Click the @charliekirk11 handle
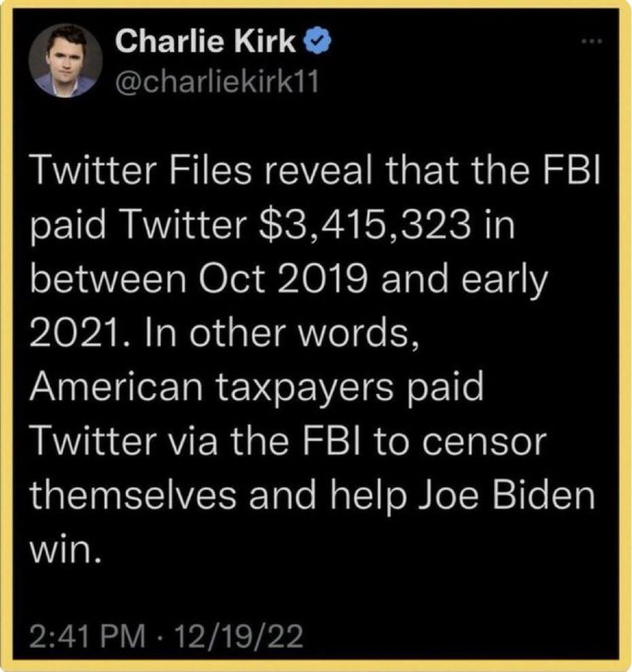 pyautogui.click(x=217, y=82)
